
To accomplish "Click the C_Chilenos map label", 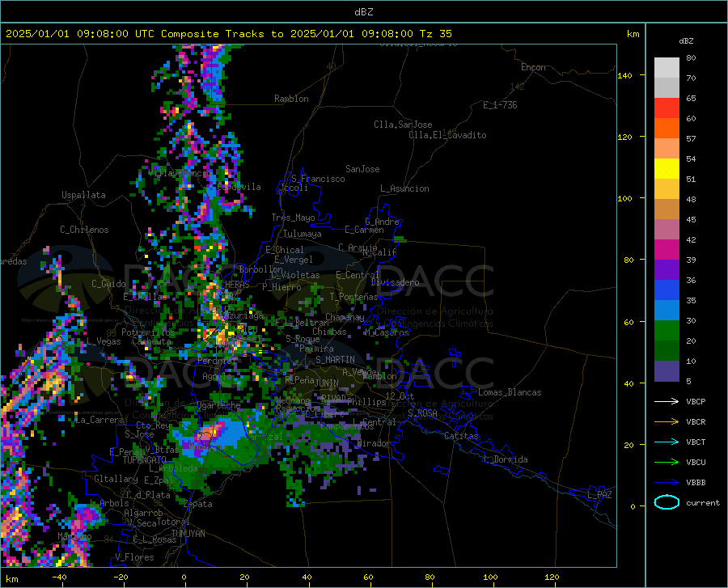I will pos(84,230).
